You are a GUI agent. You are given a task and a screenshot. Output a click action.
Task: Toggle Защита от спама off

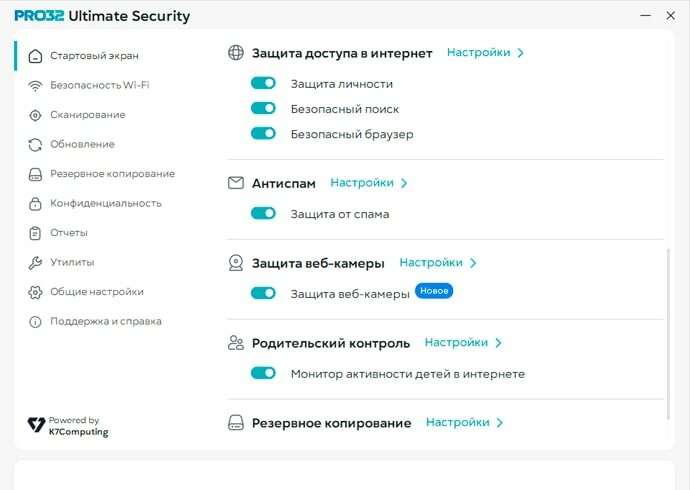click(263, 213)
